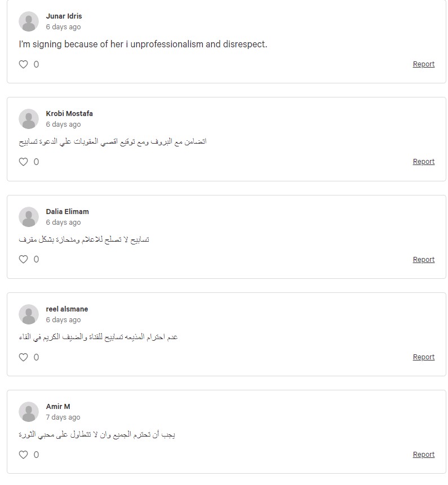Report Krobi Mostafa's comment
Image resolution: width=448 pixels, height=485 pixels.
click(x=424, y=162)
